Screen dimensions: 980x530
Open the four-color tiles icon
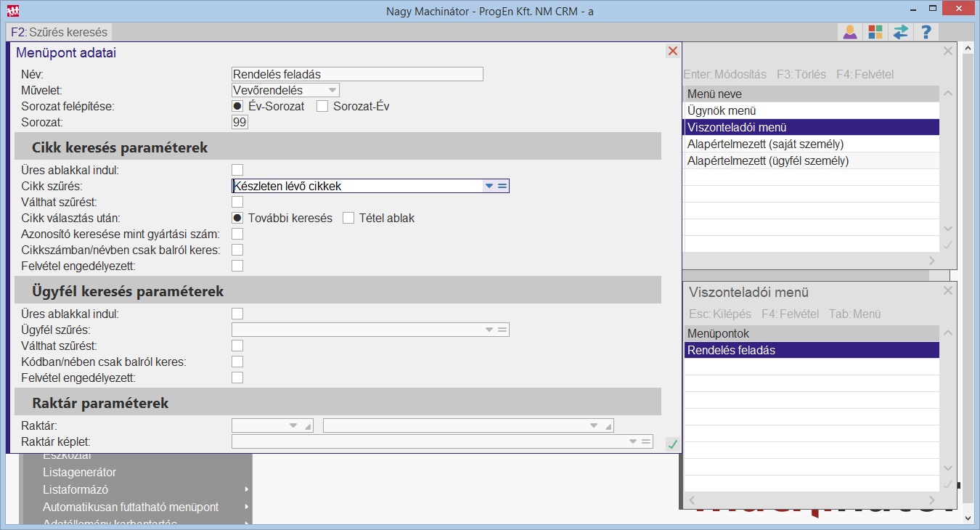point(875,32)
